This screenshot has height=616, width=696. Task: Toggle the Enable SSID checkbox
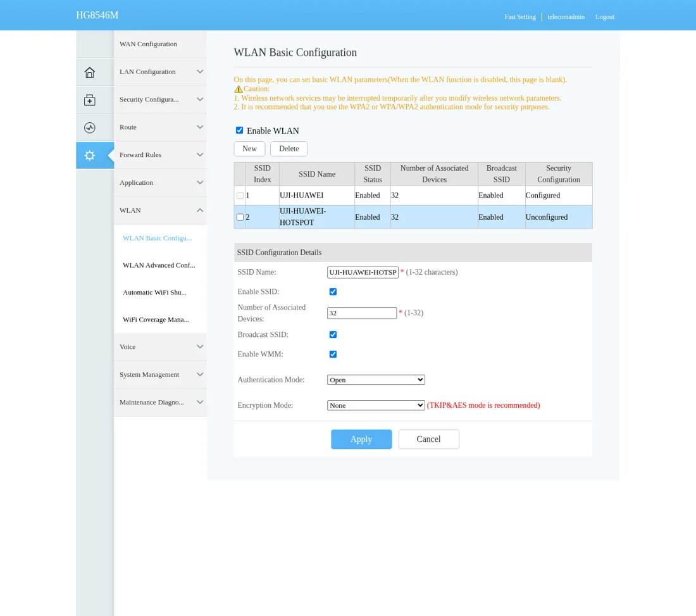pos(333,292)
